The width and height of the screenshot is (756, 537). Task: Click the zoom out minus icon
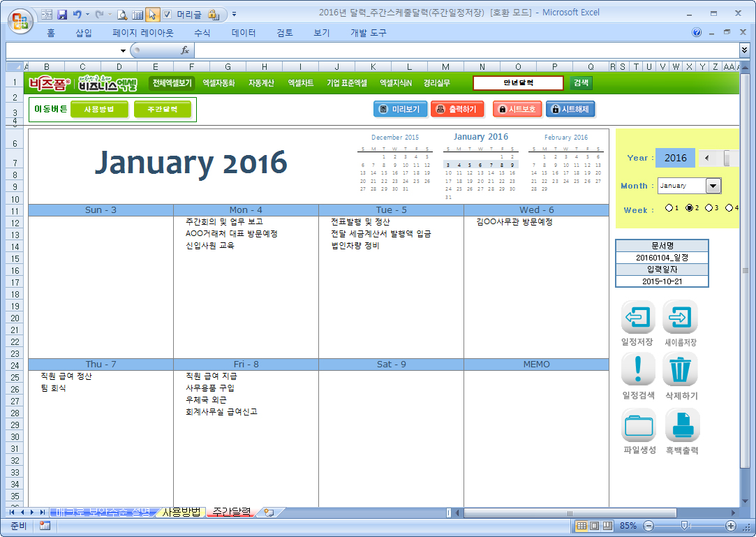pos(649,526)
